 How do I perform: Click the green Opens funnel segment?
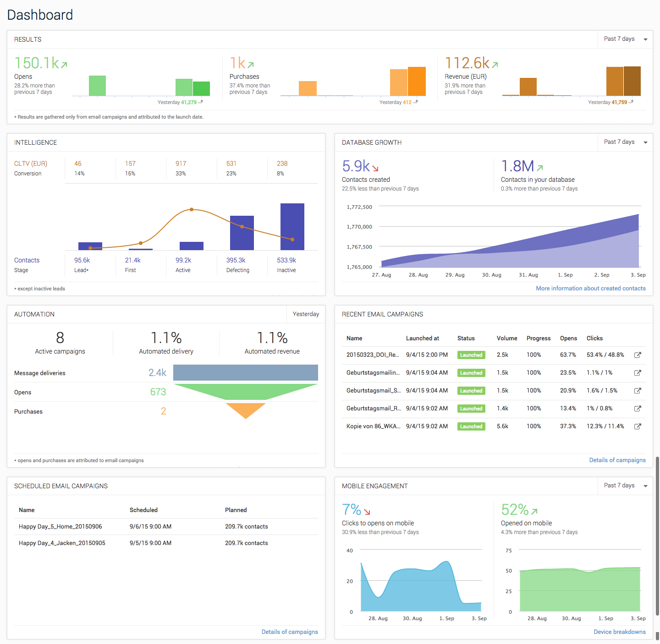click(x=246, y=392)
